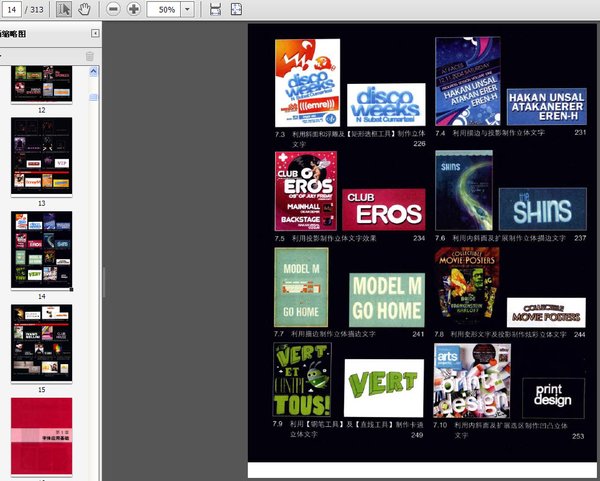The image size is (600, 481).
Task: Open page 13 thumbnail
Action: pos(42,157)
